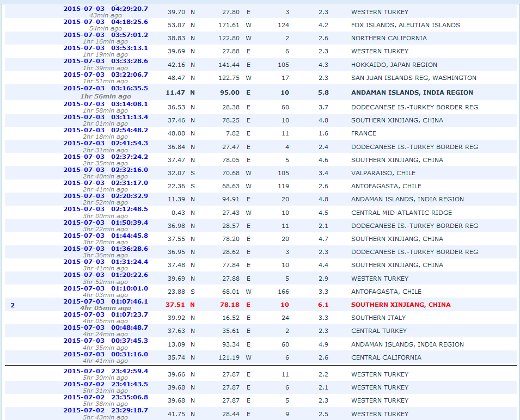Screen dimensions: 520x420
Task: Click the magnitude 4.9 value
Action: coord(323,344)
